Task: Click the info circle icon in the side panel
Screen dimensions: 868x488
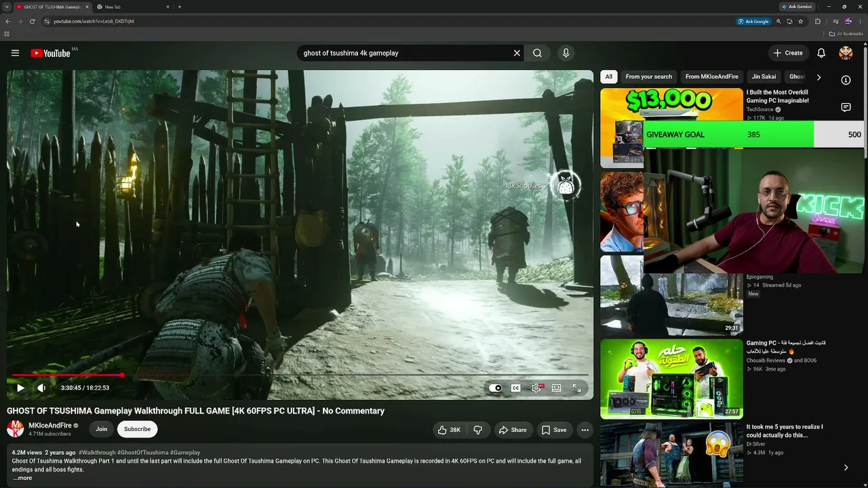Action: (x=846, y=80)
